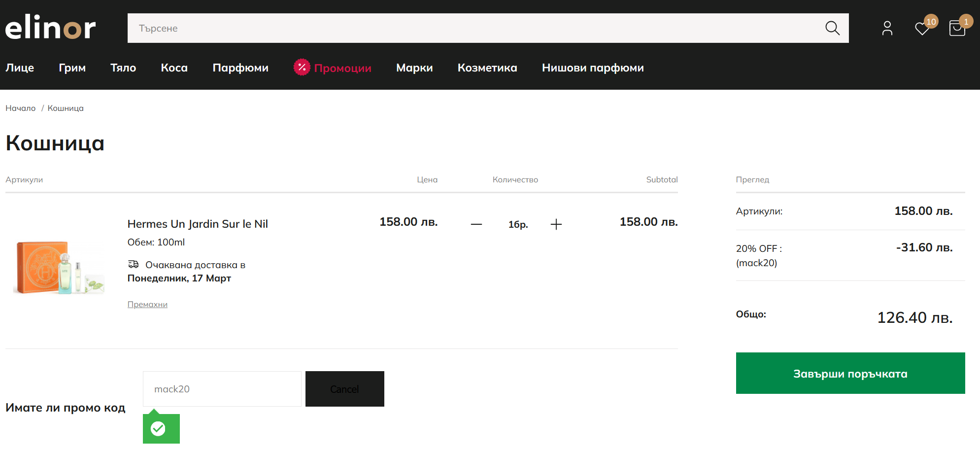Image resolution: width=980 pixels, height=451 pixels.
Task: Click the Начало breadcrumb link
Action: point(21,108)
